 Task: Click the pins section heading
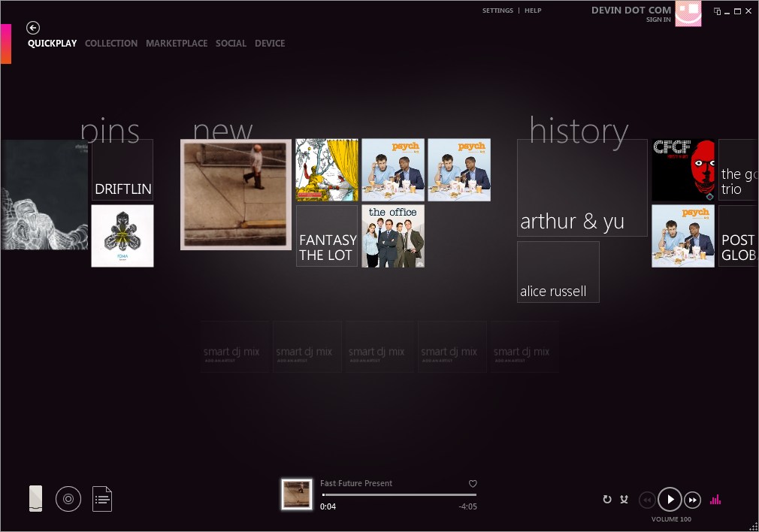click(x=110, y=131)
